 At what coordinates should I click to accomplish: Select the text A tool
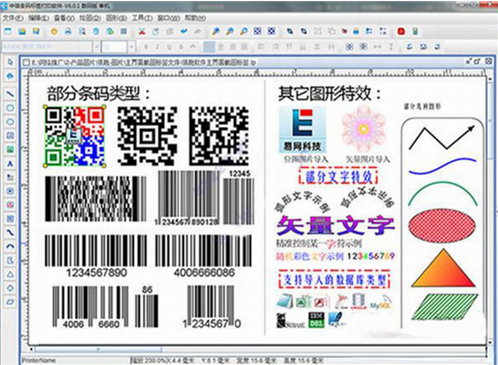point(10,163)
